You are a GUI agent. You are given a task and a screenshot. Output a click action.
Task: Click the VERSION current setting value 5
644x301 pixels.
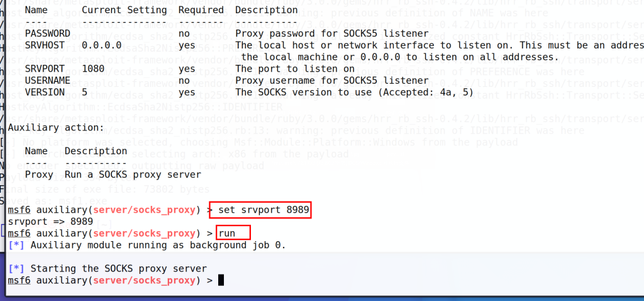85,92
